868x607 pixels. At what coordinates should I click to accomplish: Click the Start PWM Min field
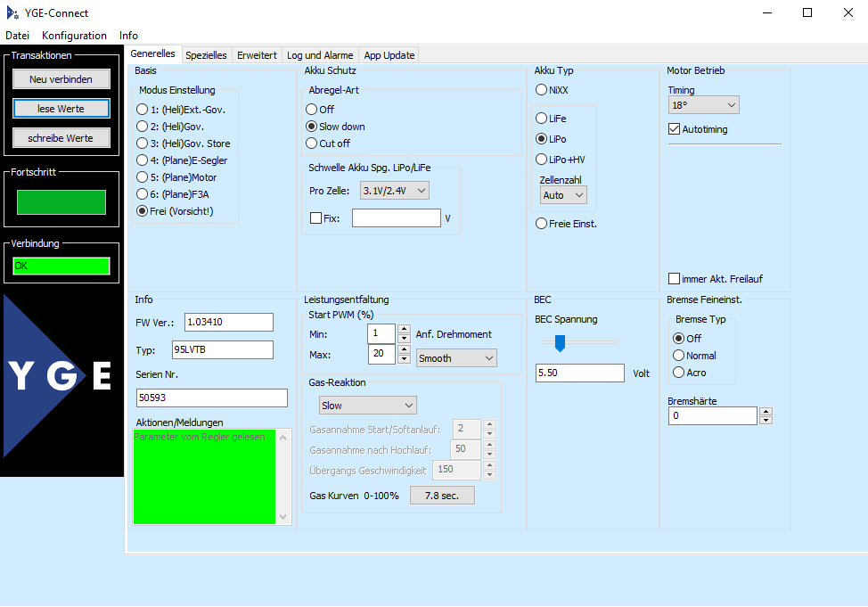[381, 333]
